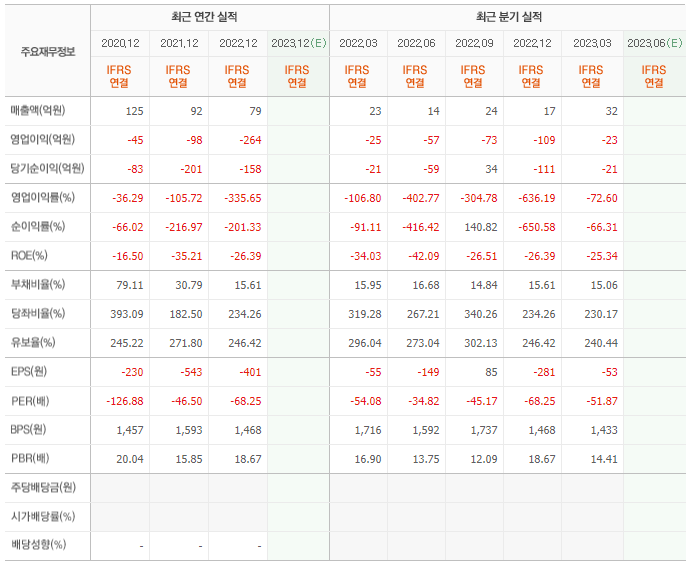This screenshot has height=565, width=690.
Task: Click the PER(배) row label
Action: click(30, 401)
